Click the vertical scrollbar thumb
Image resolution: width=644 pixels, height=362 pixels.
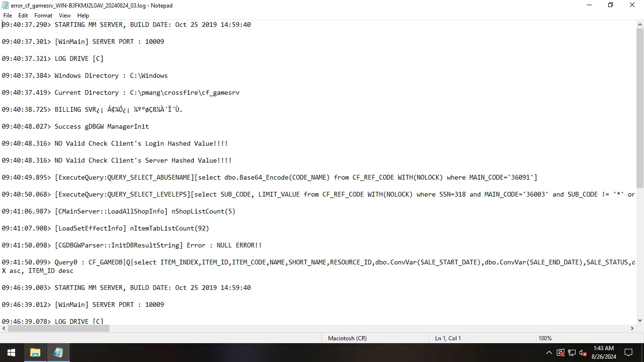[640, 108]
